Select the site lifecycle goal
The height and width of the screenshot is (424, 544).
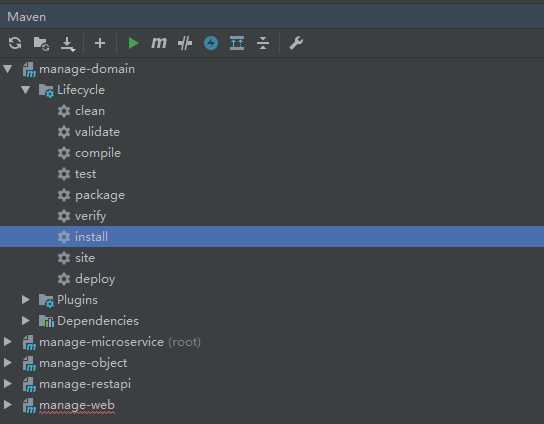pos(85,258)
